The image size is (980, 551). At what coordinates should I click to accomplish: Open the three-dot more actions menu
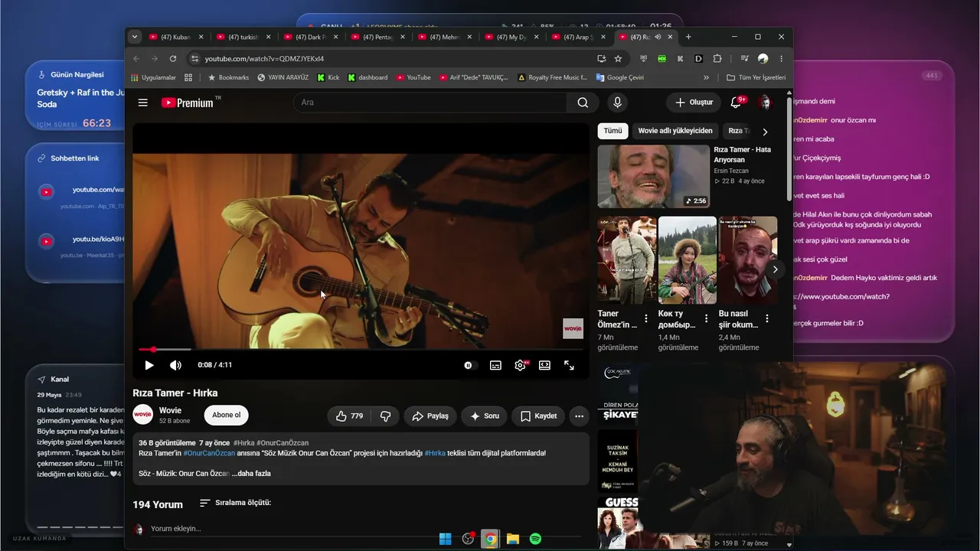point(580,416)
